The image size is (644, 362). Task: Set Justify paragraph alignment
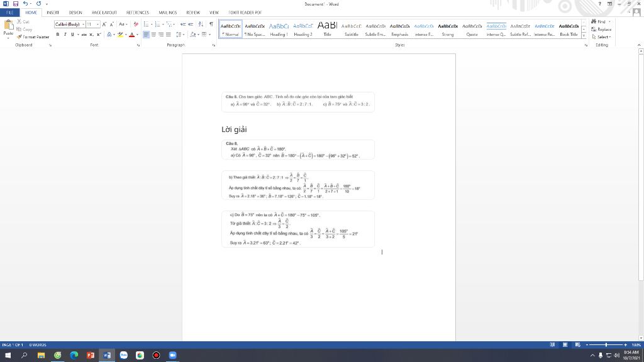point(169,35)
